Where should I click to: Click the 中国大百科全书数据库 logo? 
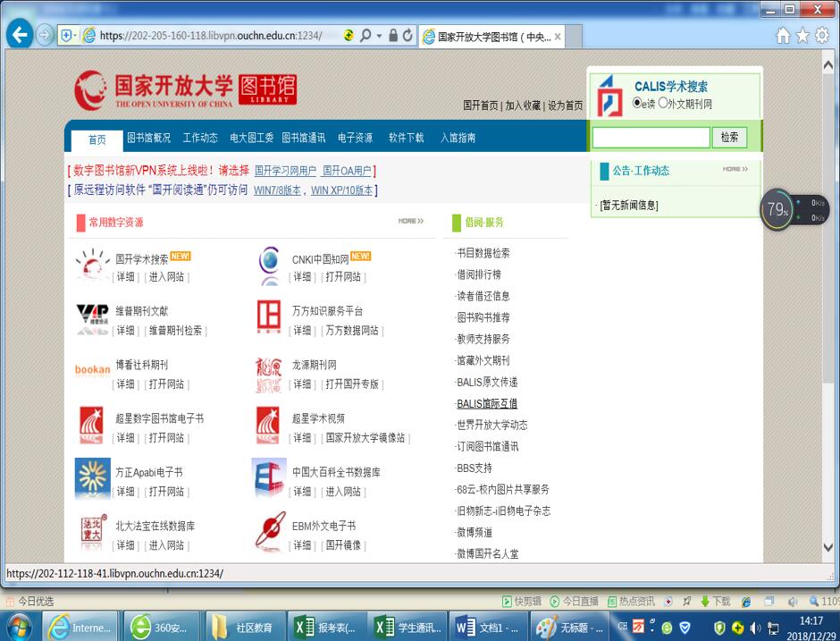pos(269,477)
